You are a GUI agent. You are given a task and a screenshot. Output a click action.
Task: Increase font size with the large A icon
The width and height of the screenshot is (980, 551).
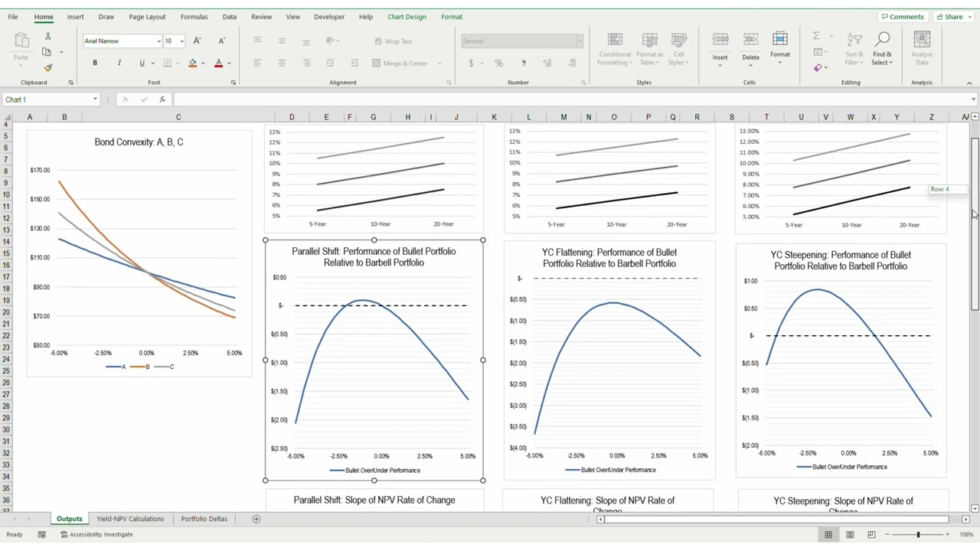(x=197, y=41)
